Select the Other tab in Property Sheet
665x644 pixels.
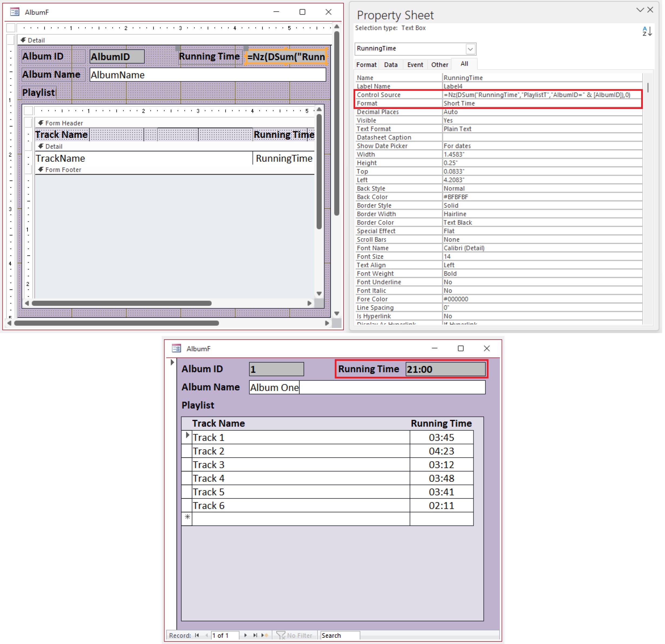(439, 64)
